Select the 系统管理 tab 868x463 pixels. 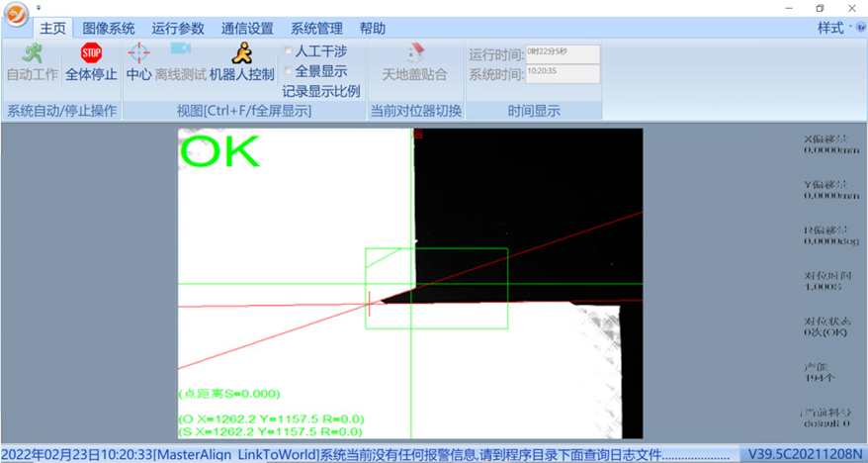316,29
